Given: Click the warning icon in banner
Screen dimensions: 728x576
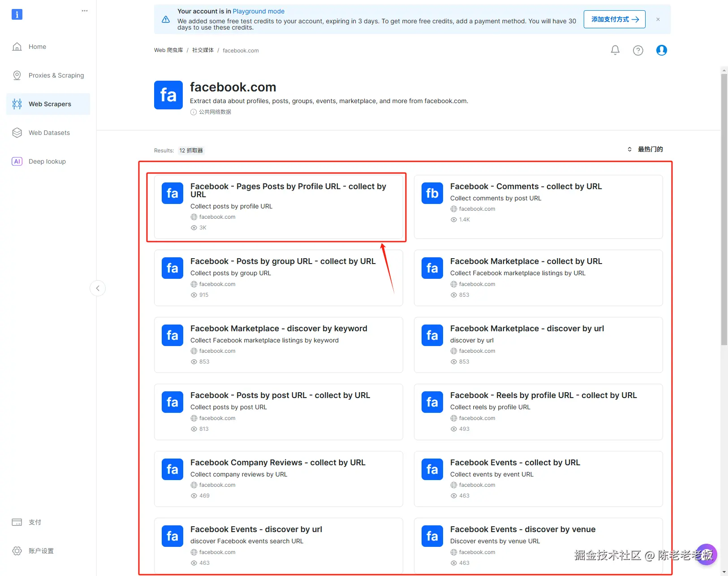Looking at the screenshot, I should click(x=166, y=19).
